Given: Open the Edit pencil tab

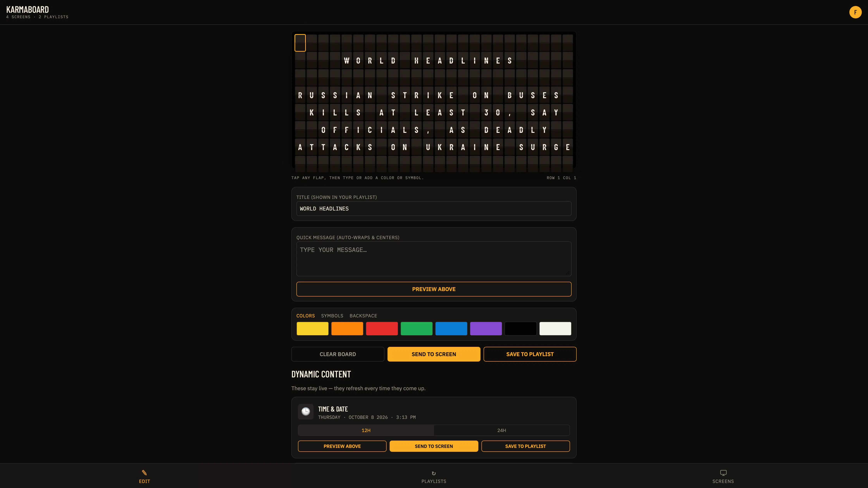Looking at the screenshot, I should (x=144, y=477).
